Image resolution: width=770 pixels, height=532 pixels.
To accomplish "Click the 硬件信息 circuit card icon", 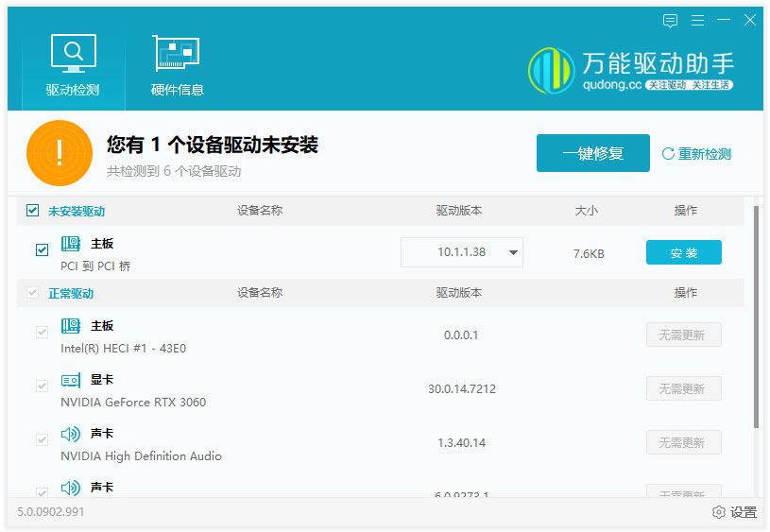I will [x=177, y=53].
